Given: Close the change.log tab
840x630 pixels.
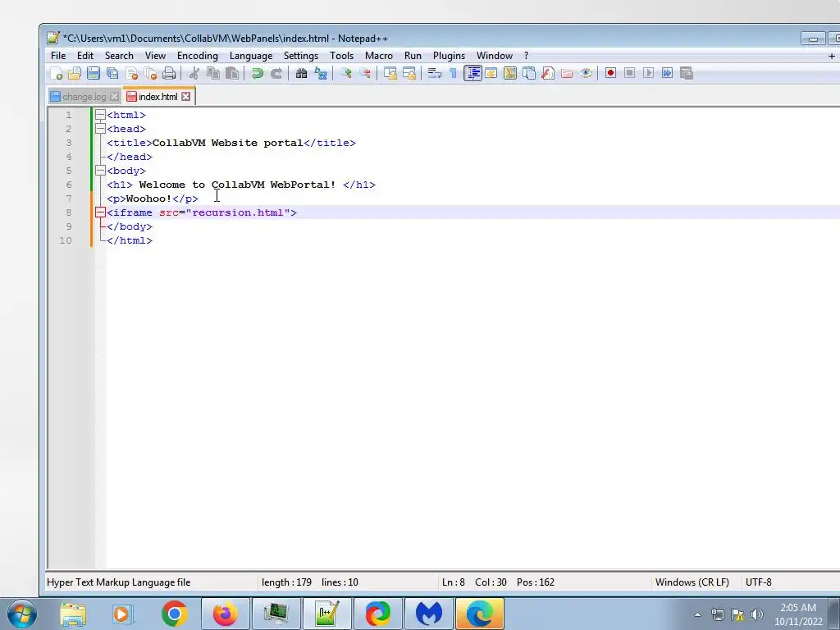Looking at the screenshot, I should [114, 97].
